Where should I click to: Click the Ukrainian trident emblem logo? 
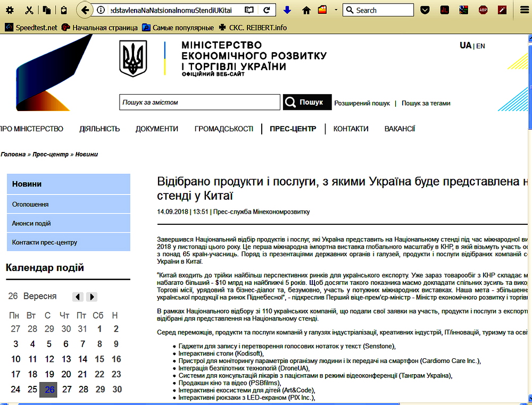click(x=133, y=58)
